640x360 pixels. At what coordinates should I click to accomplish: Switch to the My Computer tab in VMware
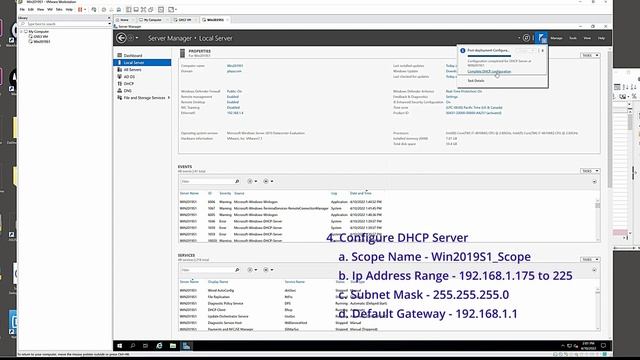153,20
